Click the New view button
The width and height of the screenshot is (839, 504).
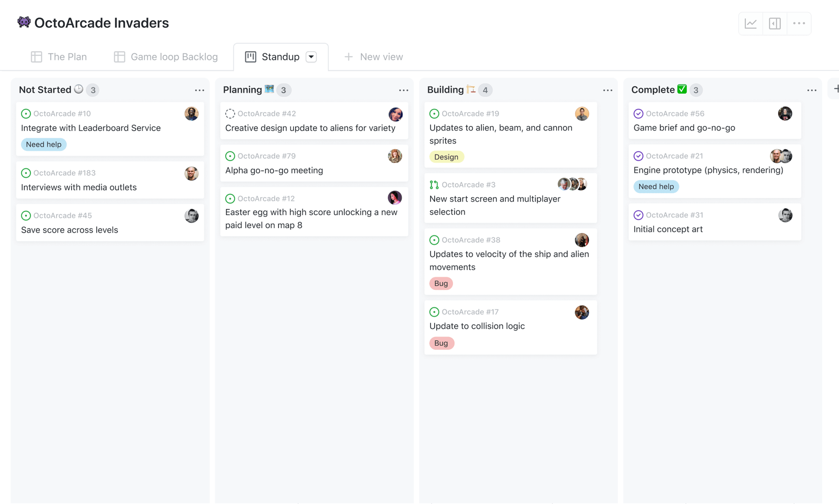(374, 56)
